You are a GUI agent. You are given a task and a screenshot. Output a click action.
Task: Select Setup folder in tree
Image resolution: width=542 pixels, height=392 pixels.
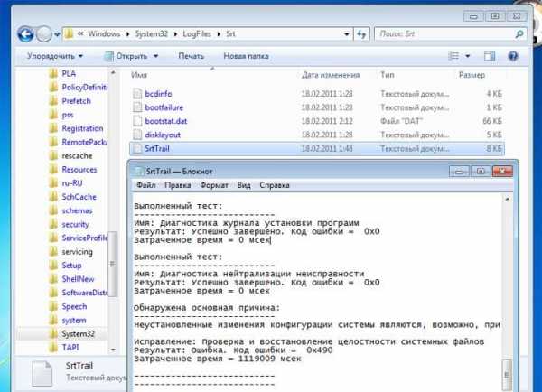coord(71,266)
